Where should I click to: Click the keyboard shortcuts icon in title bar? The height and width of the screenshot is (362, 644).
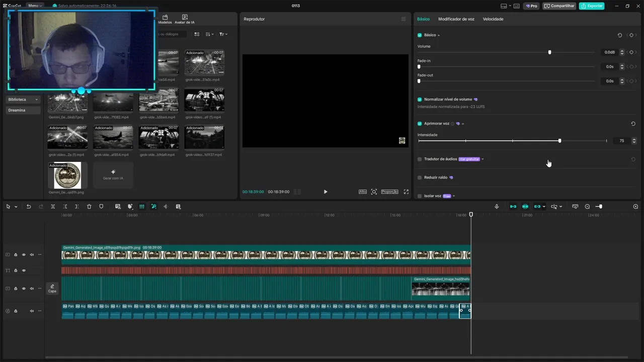coord(517,6)
